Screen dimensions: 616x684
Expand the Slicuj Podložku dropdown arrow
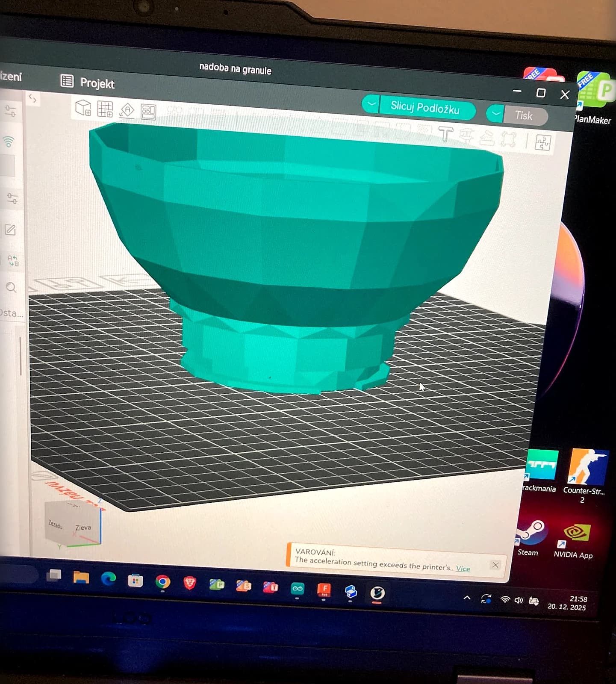point(371,103)
